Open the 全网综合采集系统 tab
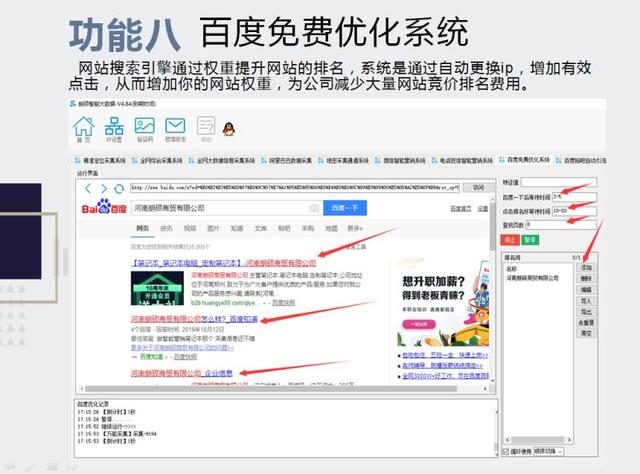The height and width of the screenshot is (474, 640). 157,160
